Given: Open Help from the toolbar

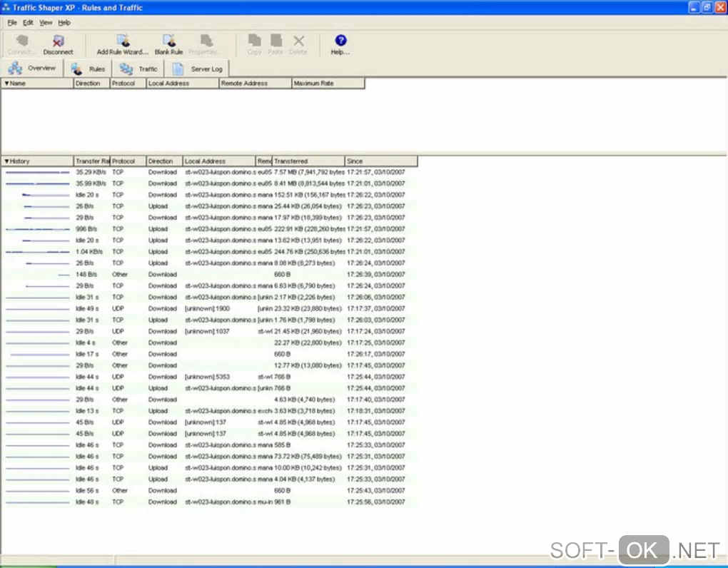Looking at the screenshot, I should (340, 45).
